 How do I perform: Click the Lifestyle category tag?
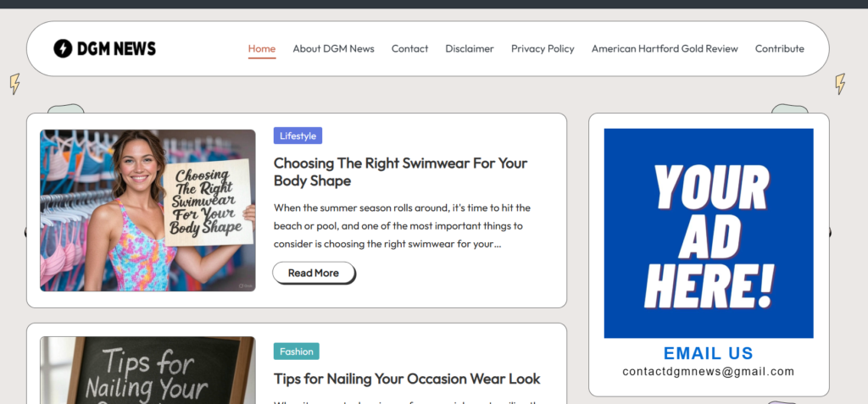coord(298,136)
